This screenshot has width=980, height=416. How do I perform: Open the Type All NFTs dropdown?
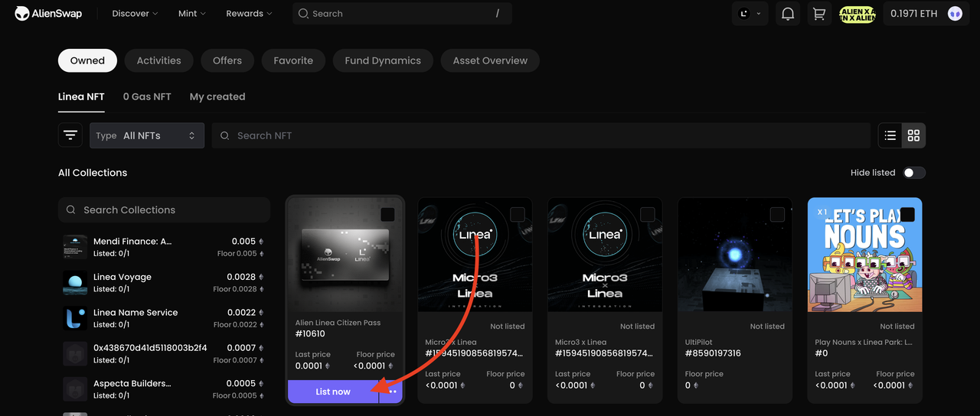147,135
